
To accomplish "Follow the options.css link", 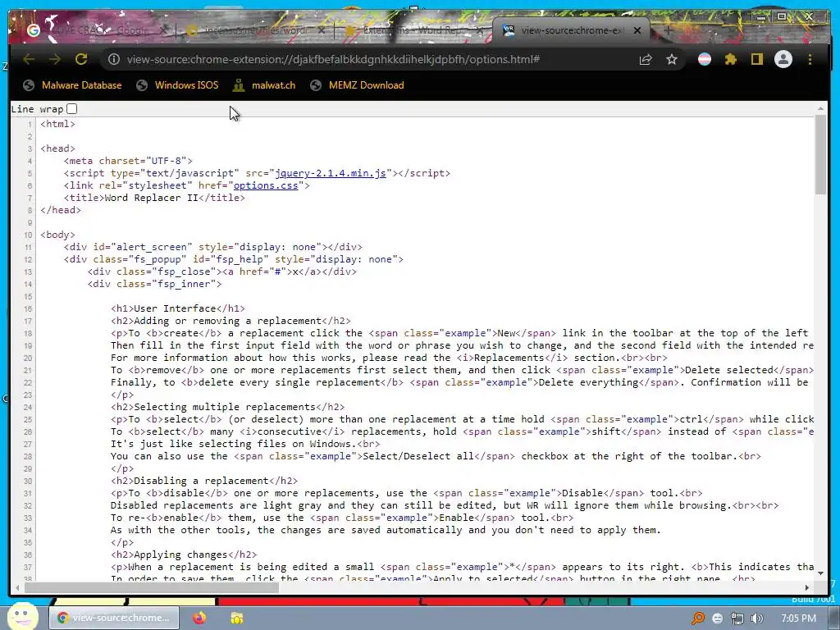I will tap(266, 185).
